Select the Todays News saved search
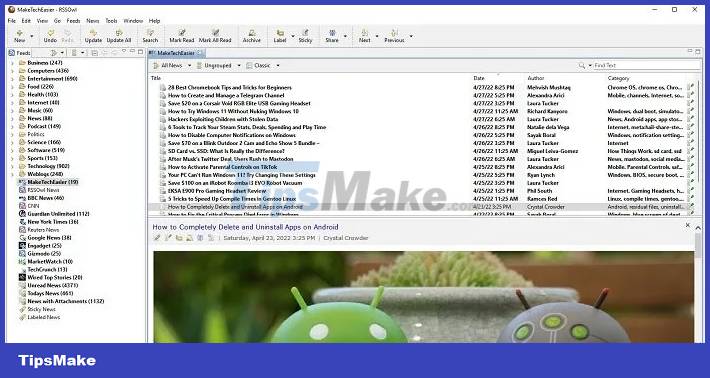 pos(50,293)
